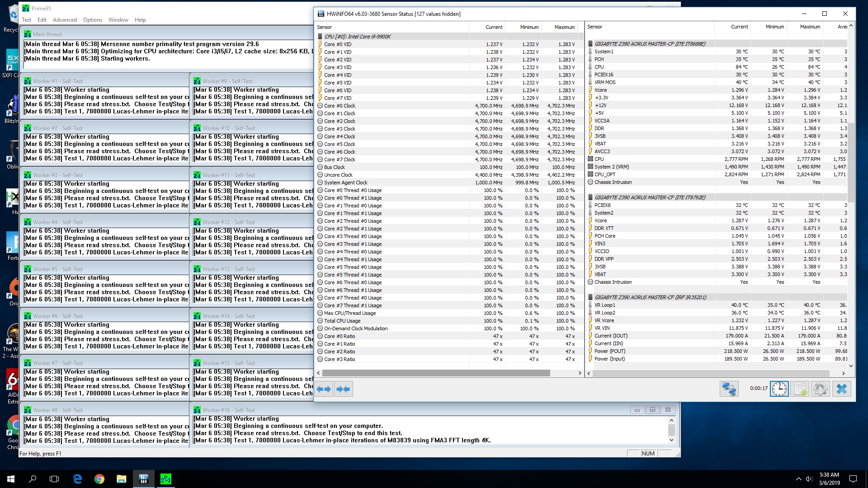The image size is (868, 488).
Task: Click the reset/refresh icon in HWiNFO status bar
Action: click(x=779, y=389)
